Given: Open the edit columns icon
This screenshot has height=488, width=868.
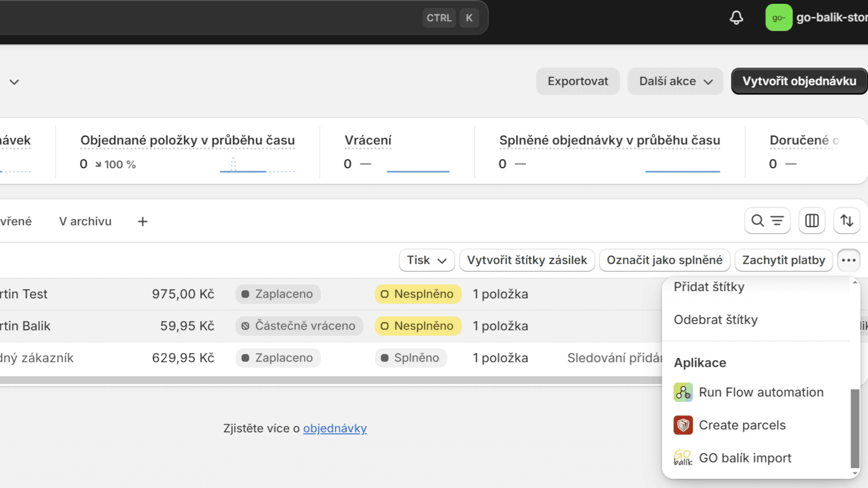Looking at the screenshot, I should pyautogui.click(x=812, y=221).
